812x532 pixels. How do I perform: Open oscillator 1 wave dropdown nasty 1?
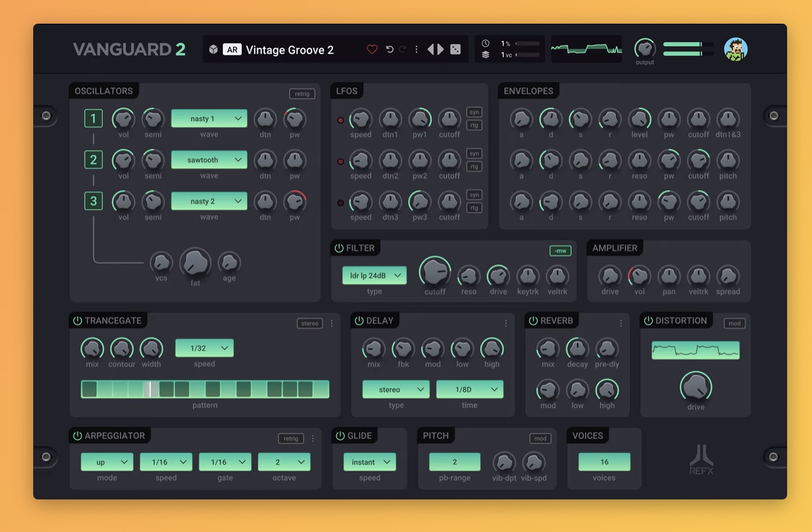pyautogui.click(x=209, y=118)
